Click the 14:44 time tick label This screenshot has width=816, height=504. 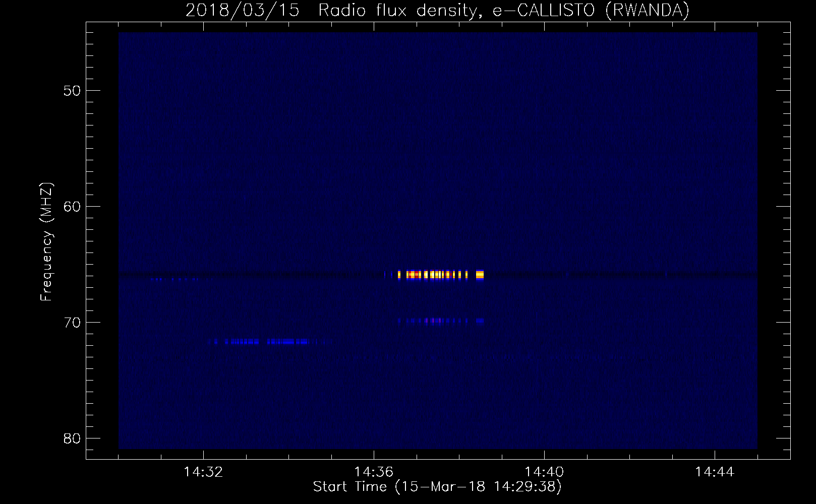coord(715,472)
